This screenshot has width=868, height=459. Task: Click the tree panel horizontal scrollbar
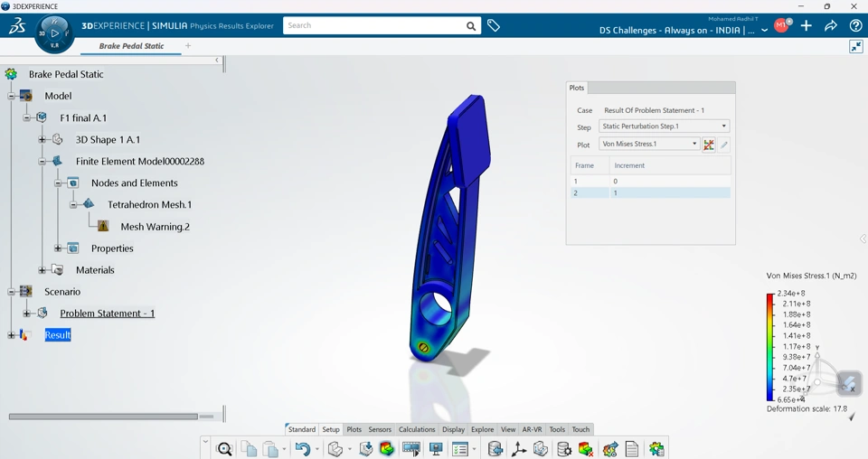[103, 417]
